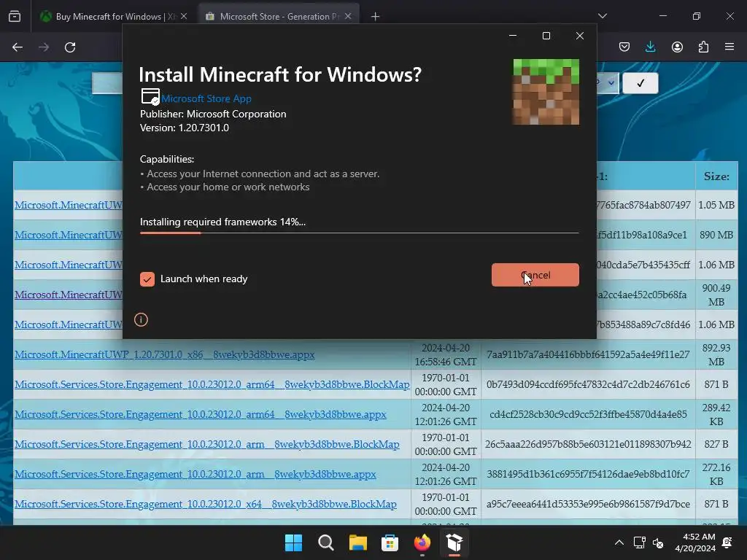Open Store.Engagement arm64 appx link
The height and width of the screenshot is (560, 747).
(200, 415)
